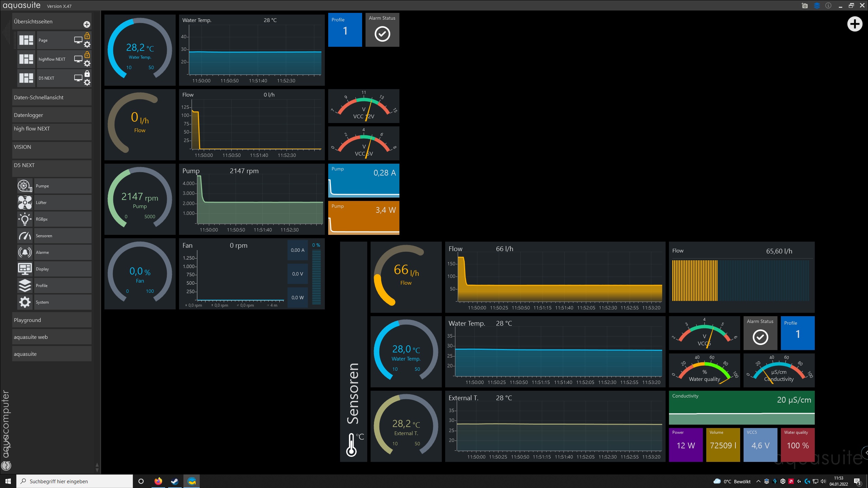Image resolution: width=868 pixels, height=488 pixels.
Task: Click large plus button at top right
Action: (x=854, y=24)
